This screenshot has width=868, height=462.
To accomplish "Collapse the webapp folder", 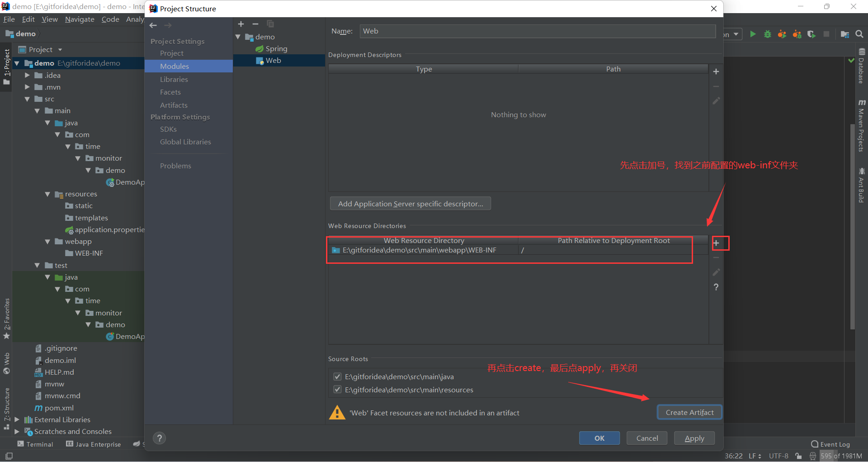I will (47, 241).
